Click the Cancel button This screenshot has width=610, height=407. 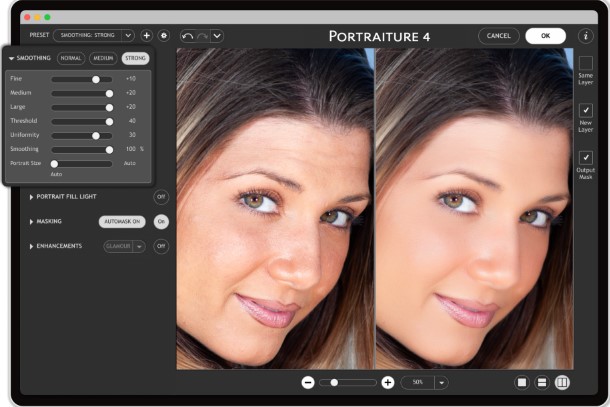[499, 36]
